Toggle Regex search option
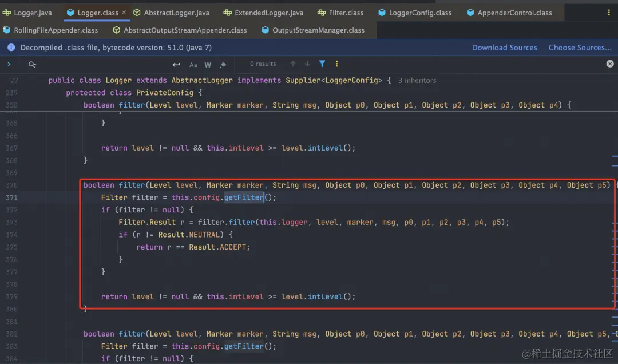618x364 pixels. (223, 65)
